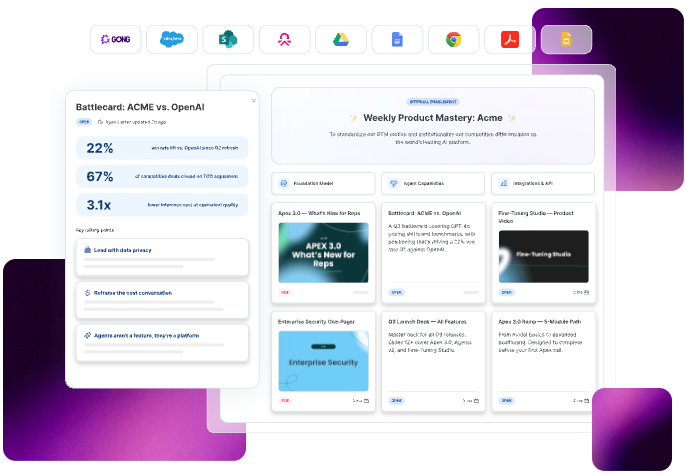Open the SharePoint integration icon
This screenshot has height=476, width=685.
[228, 39]
